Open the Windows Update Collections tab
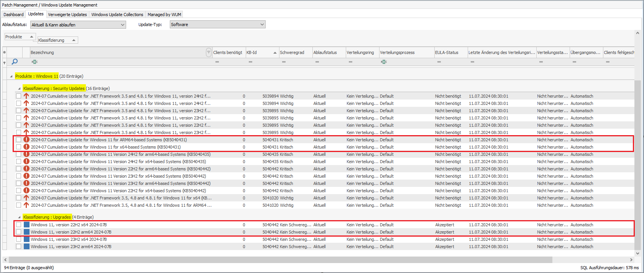Viewport: 644px width, 273px height. click(x=117, y=15)
